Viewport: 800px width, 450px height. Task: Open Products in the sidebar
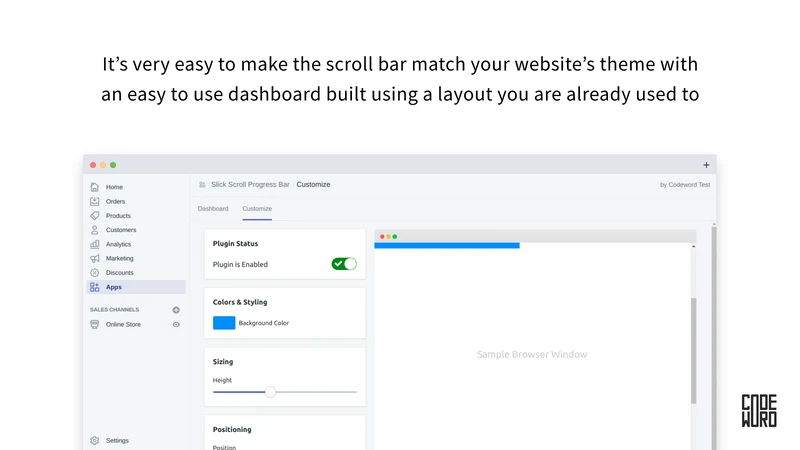pyautogui.click(x=118, y=216)
